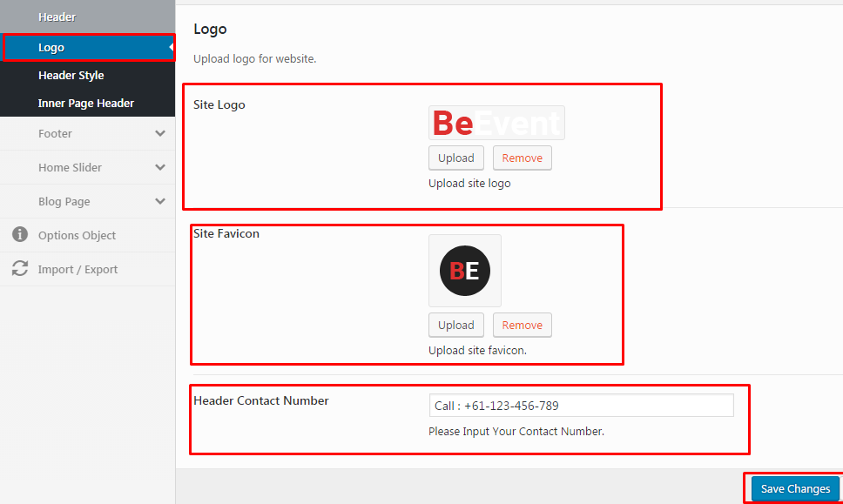Select the Blog Page label in sidebar
This screenshot has height=504, width=843.
point(64,202)
